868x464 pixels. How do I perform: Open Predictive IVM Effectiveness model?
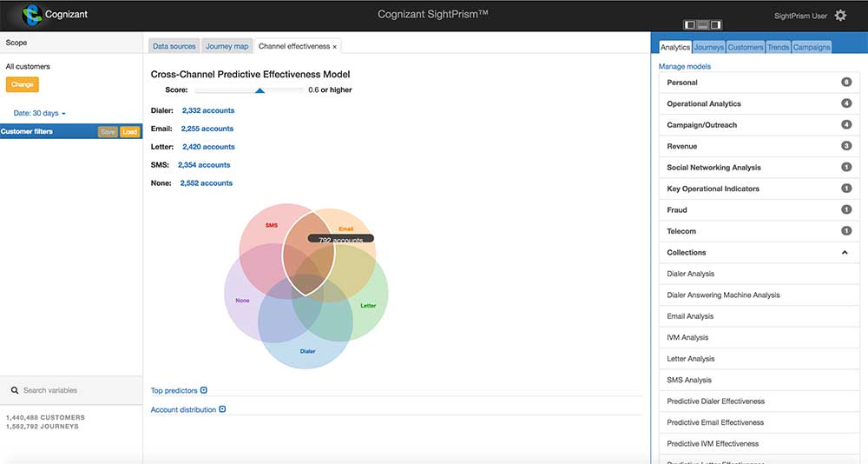point(759,443)
